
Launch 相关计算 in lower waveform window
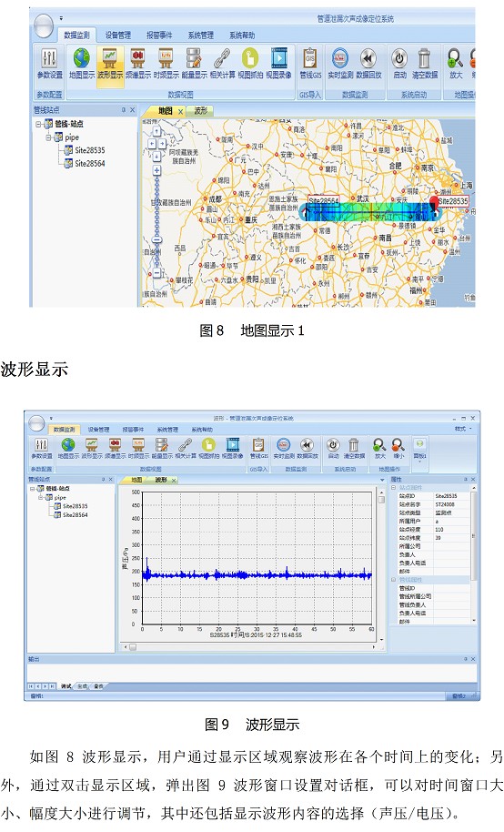click(x=186, y=449)
